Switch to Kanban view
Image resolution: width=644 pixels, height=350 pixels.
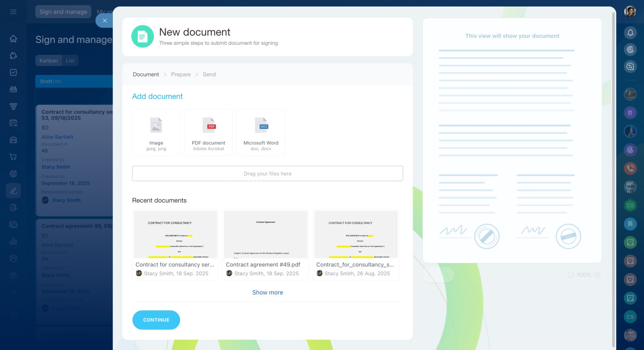(x=49, y=60)
